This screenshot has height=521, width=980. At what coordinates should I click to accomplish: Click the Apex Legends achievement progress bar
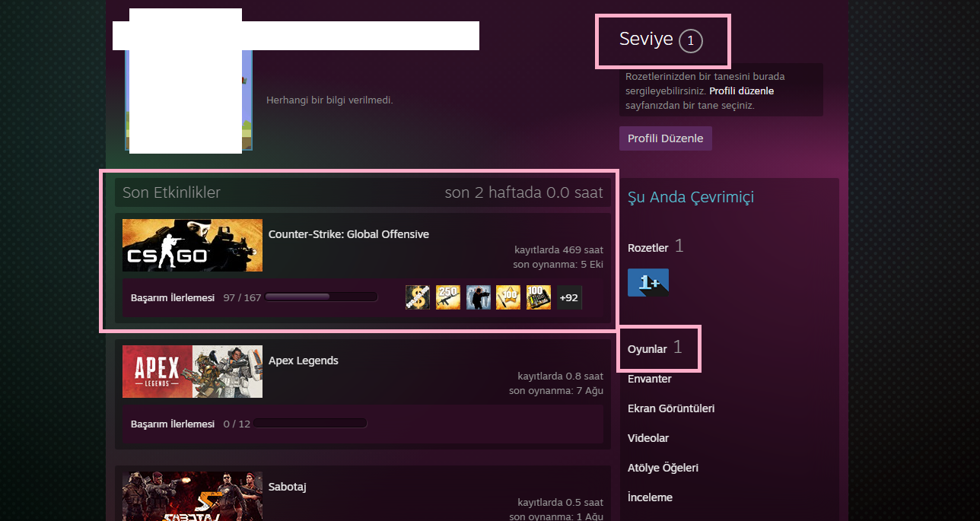click(x=310, y=424)
